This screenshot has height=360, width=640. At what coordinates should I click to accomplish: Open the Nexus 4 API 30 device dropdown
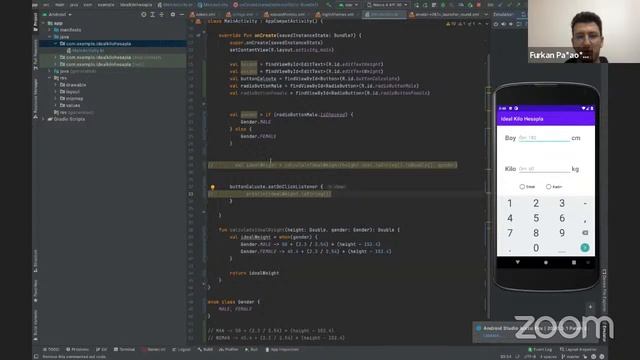387,5
